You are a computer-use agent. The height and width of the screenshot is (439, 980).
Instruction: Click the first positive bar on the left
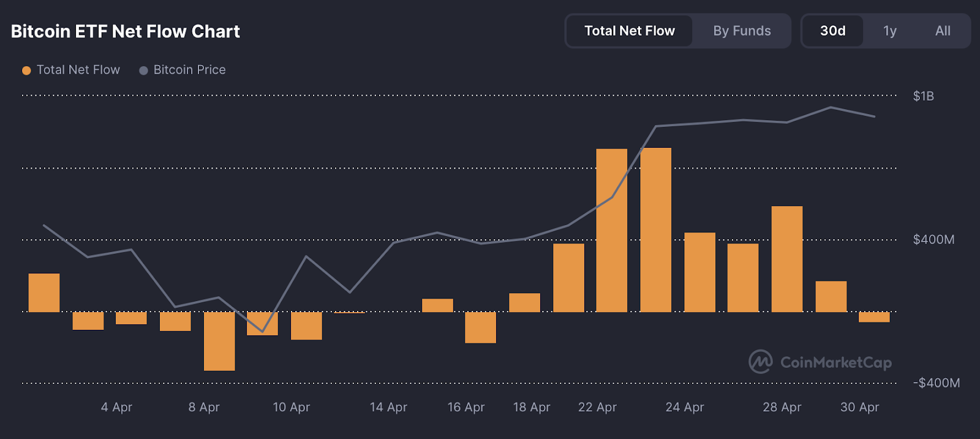pyautogui.click(x=44, y=292)
